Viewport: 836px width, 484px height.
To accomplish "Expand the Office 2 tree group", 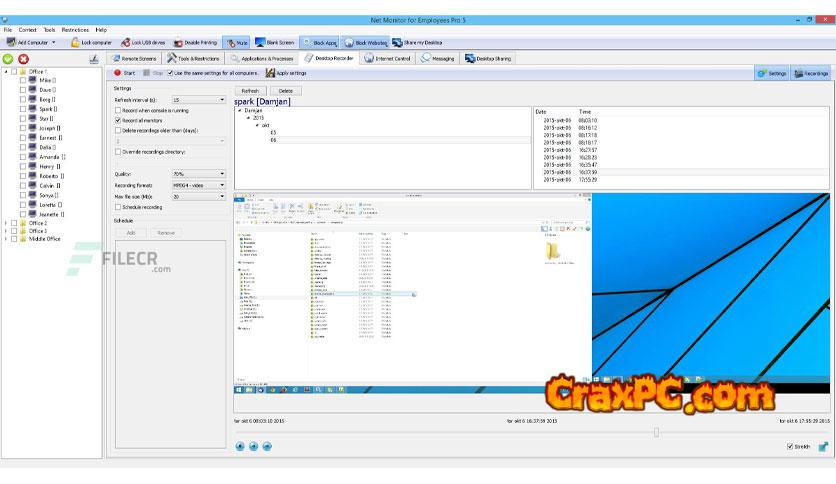I will tap(6, 223).
